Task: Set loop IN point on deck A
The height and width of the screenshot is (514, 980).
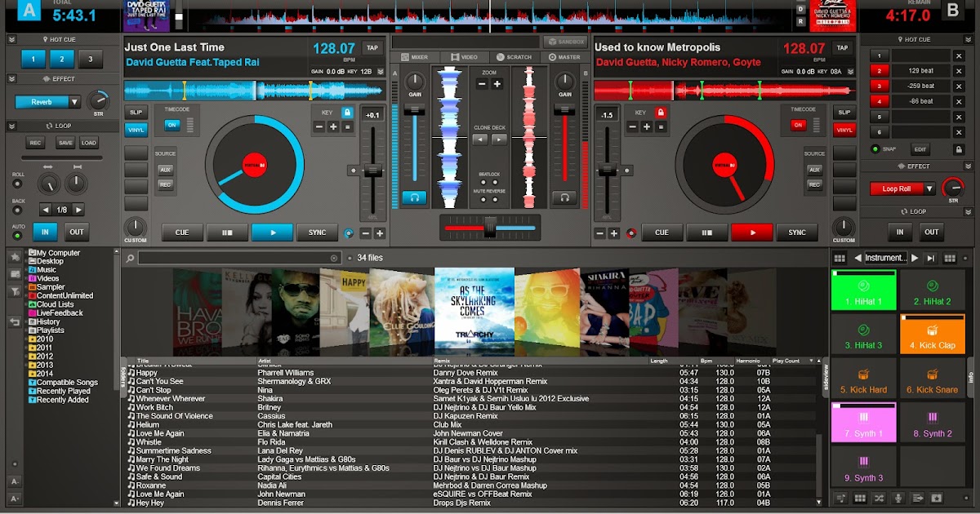Action: (x=45, y=232)
